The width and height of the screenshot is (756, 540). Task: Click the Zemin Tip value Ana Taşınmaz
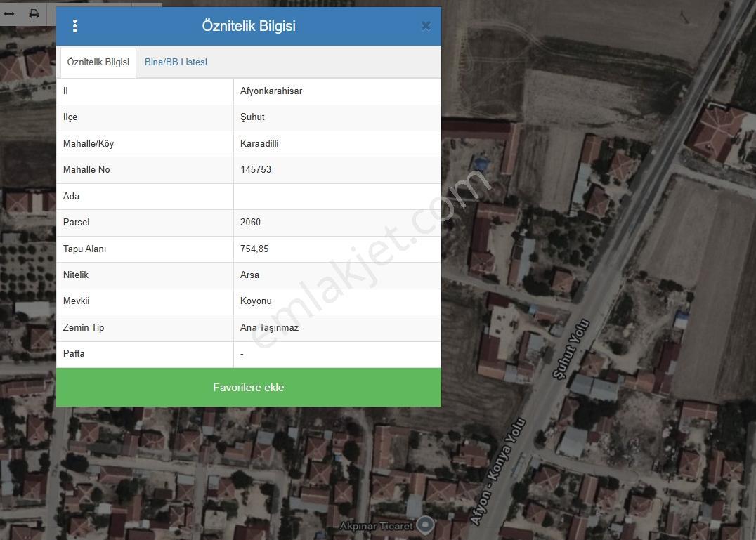coord(270,327)
